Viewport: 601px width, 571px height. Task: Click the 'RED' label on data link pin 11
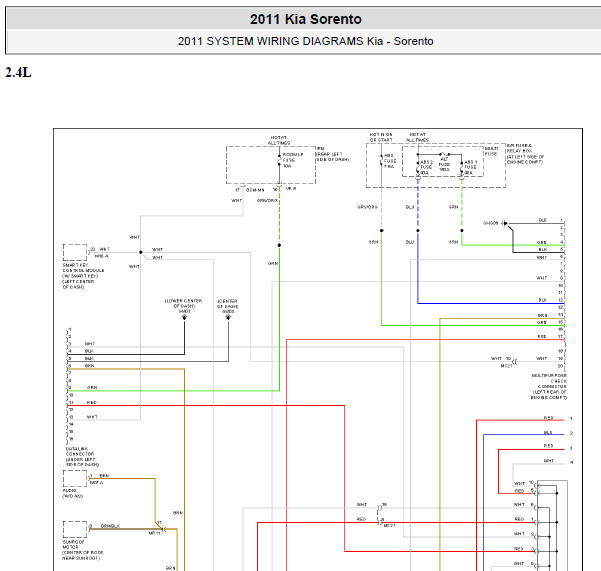pos(92,402)
